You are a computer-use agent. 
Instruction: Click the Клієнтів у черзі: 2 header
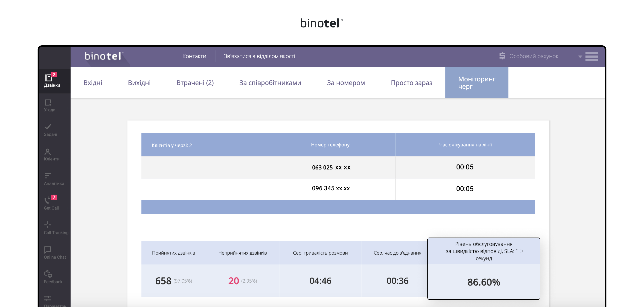coord(172,145)
